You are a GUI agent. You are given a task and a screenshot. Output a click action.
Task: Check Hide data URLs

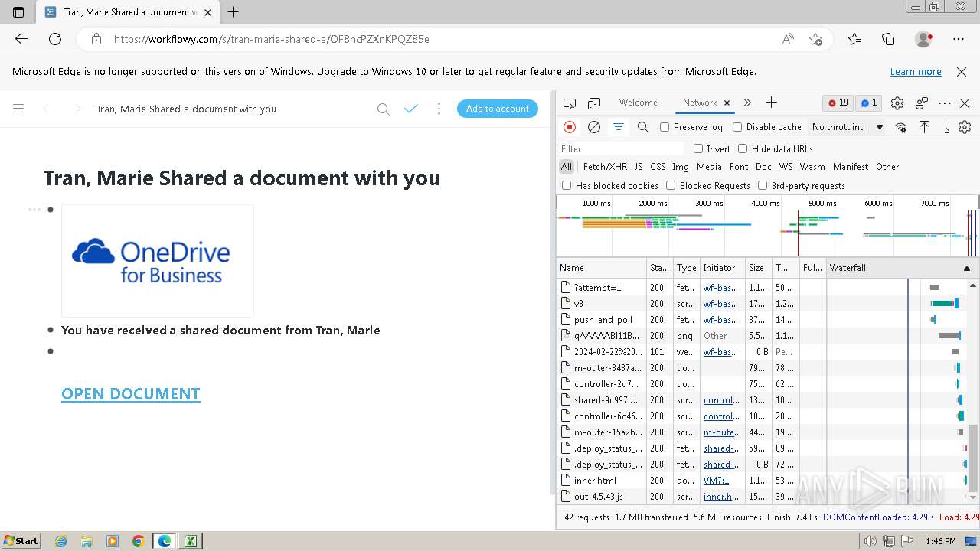click(743, 148)
